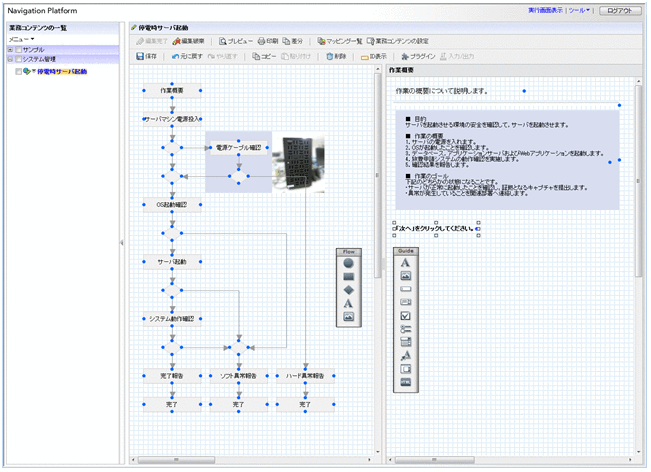The height and width of the screenshot is (472, 651).
Task: Toggle checkbox beside 停電時サーバ起動 tree item
Action: pyautogui.click(x=20, y=72)
